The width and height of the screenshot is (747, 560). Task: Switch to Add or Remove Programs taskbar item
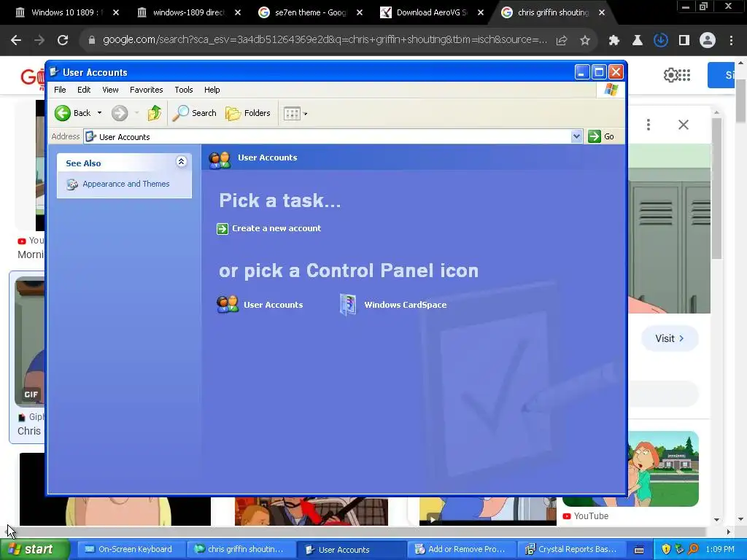[x=460, y=550]
